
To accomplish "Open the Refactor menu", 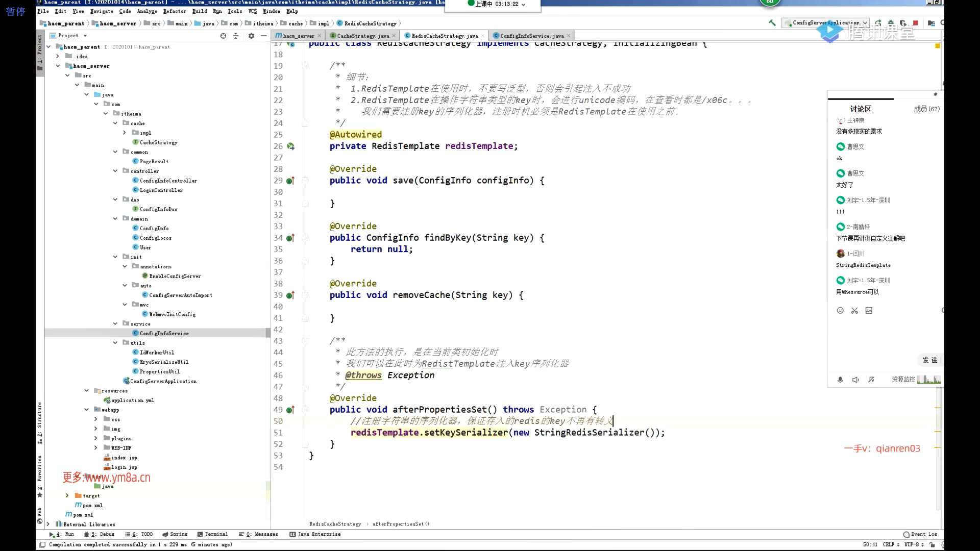I will 174,11.
